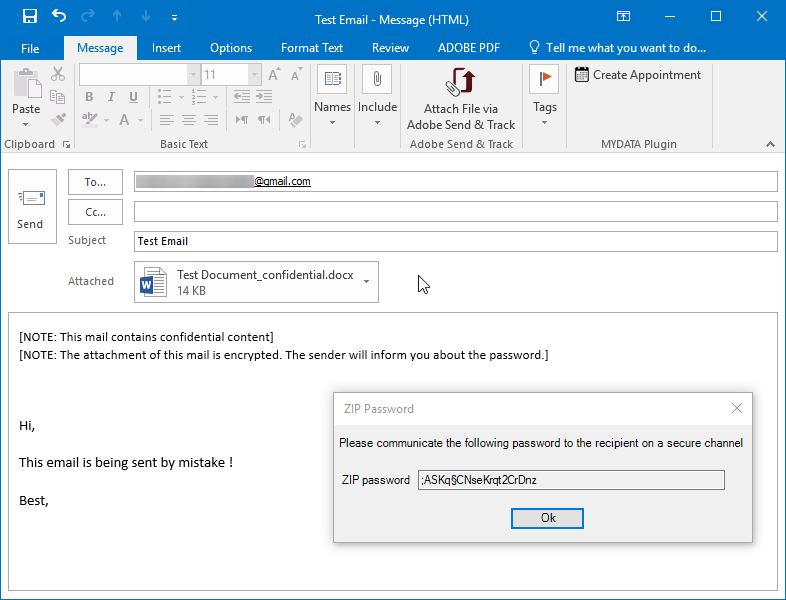This screenshot has height=600, width=786.
Task: Click the Cc... button
Action: point(95,212)
